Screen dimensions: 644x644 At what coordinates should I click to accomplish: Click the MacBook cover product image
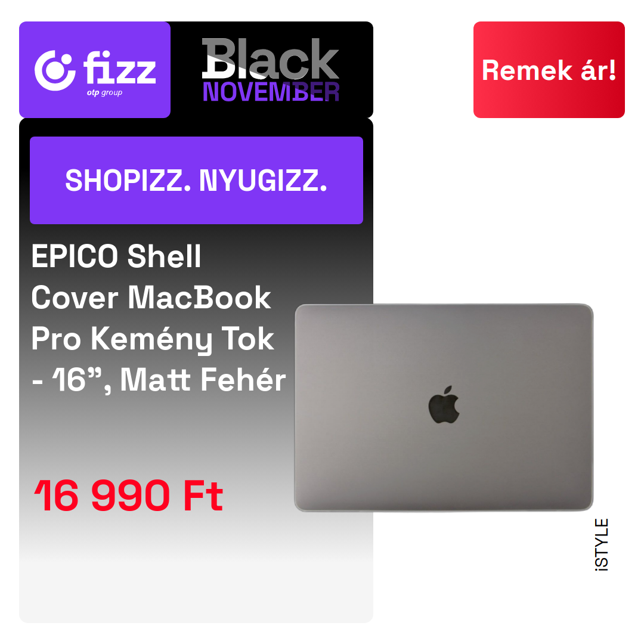[x=444, y=408]
